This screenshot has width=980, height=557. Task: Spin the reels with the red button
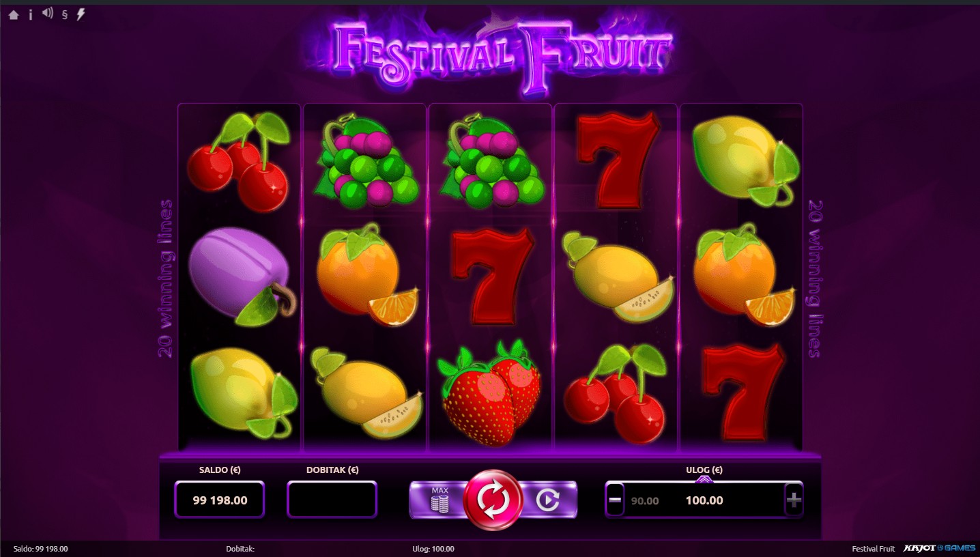493,500
